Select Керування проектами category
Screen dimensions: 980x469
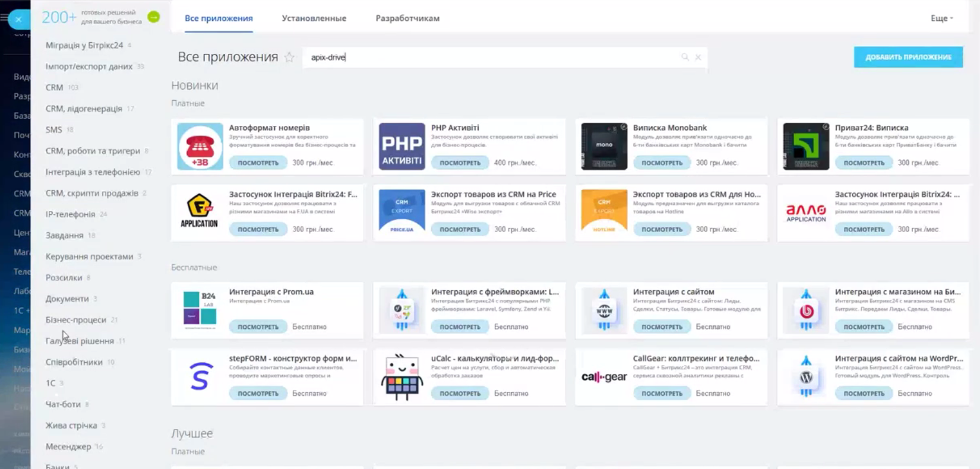point(90,256)
